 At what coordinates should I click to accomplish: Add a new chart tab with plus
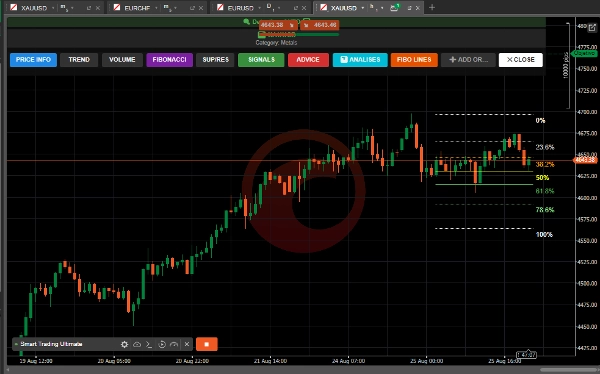pyautogui.click(x=432, y=7)
